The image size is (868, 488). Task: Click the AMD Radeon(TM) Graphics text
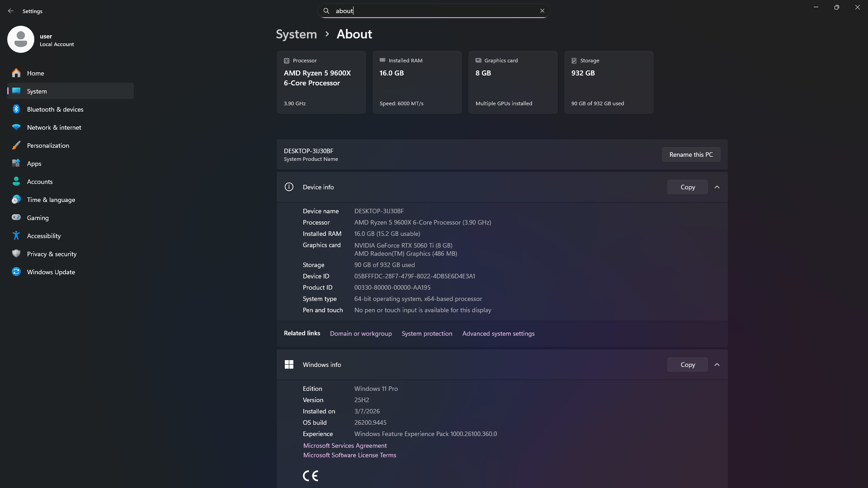click(x=406, y=253)
